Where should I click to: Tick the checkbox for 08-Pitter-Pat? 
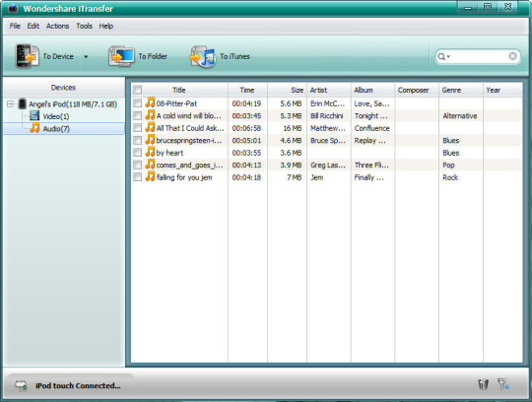pos(137,103)
